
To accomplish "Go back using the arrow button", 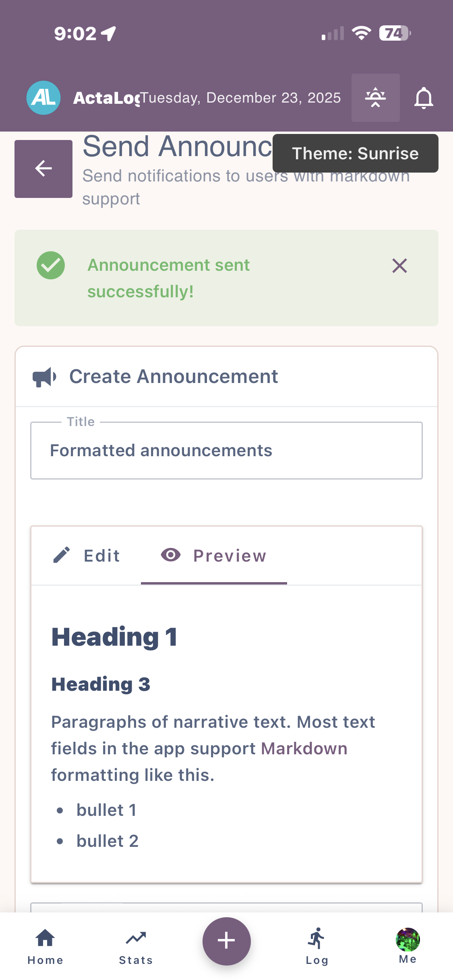I will [43, 169].
